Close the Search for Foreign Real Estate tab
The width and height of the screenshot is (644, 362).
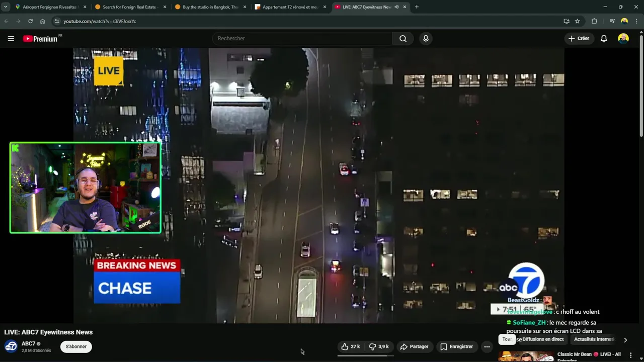[165, 7]
